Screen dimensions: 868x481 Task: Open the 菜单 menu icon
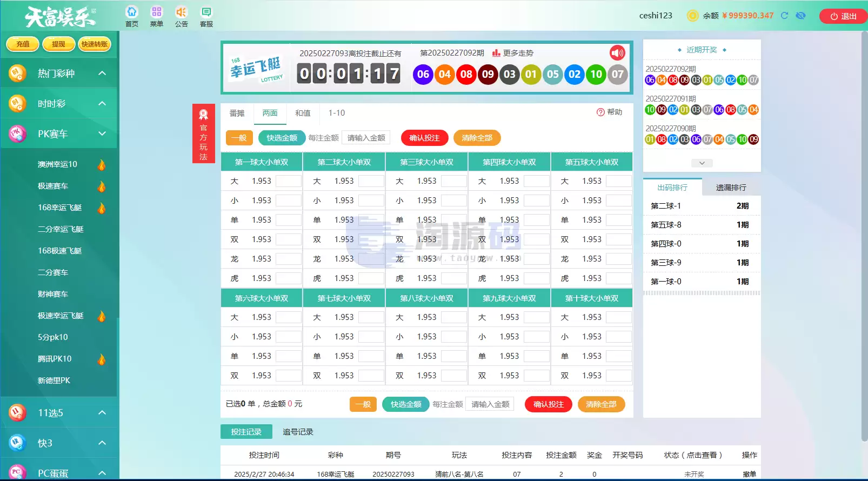click(x=157, y=12)
